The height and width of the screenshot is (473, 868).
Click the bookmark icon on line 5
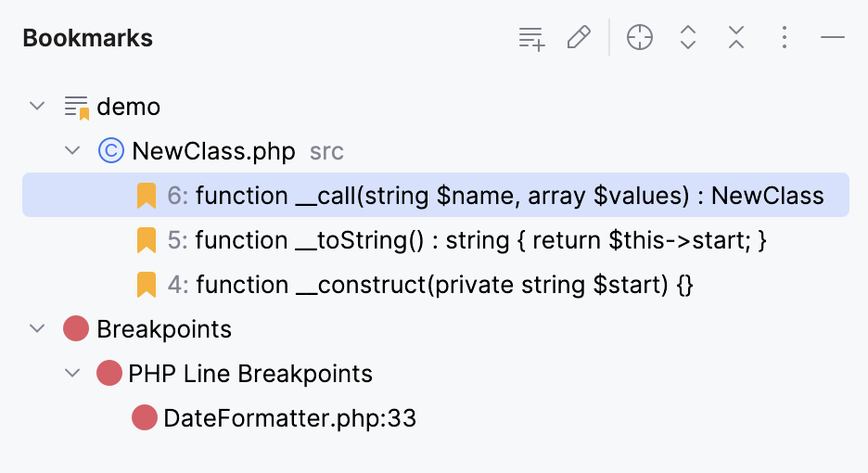tap(147, 240)
